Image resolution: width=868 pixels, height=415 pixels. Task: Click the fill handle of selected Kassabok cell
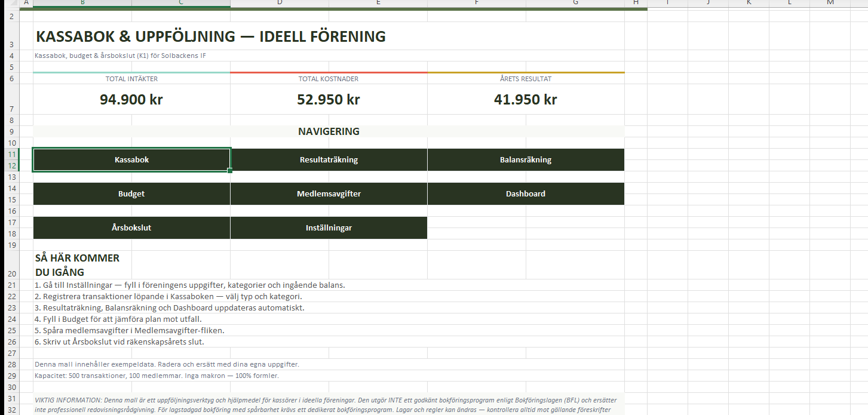(x=230, y=171)
